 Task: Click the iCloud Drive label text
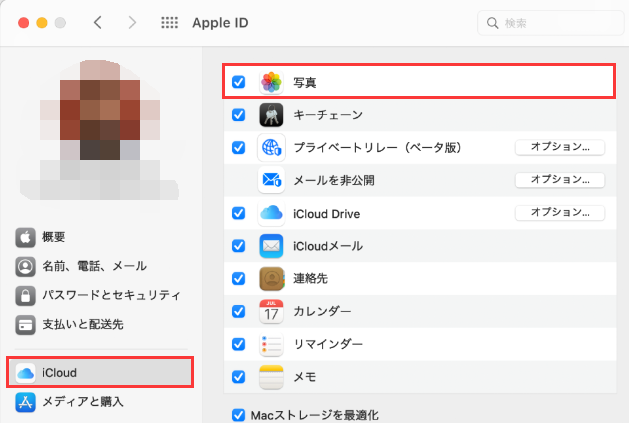pos(327,214)
